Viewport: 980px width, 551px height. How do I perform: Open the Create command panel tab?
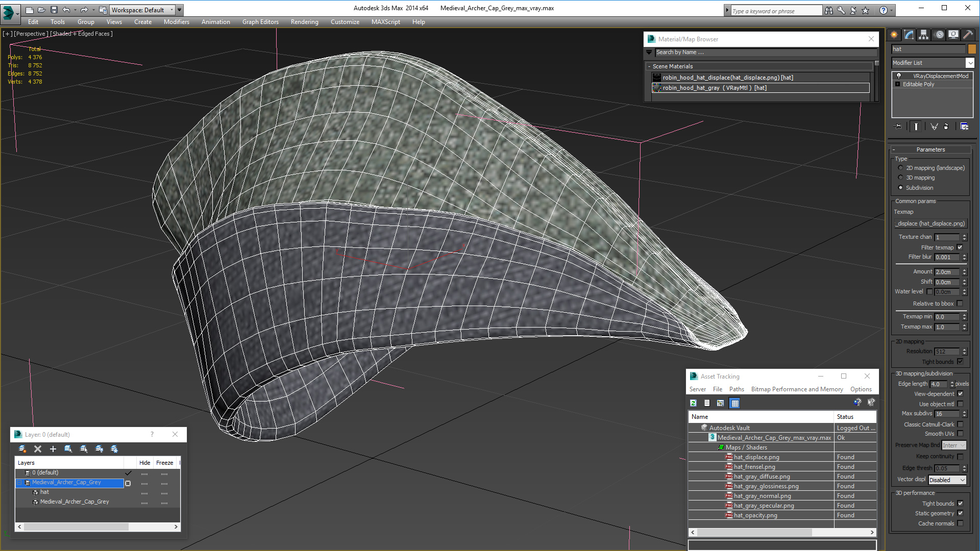894,35
